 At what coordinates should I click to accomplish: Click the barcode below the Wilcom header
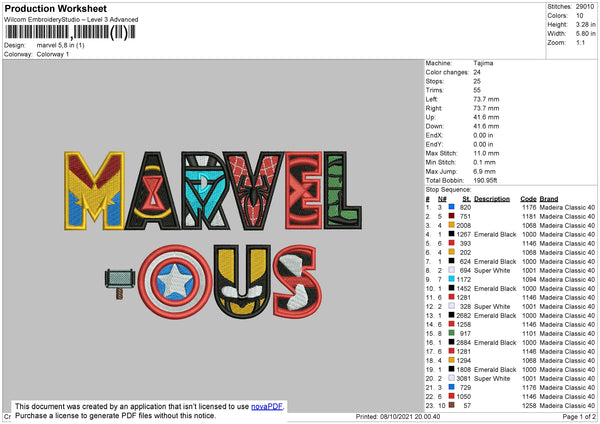(70, 33)
